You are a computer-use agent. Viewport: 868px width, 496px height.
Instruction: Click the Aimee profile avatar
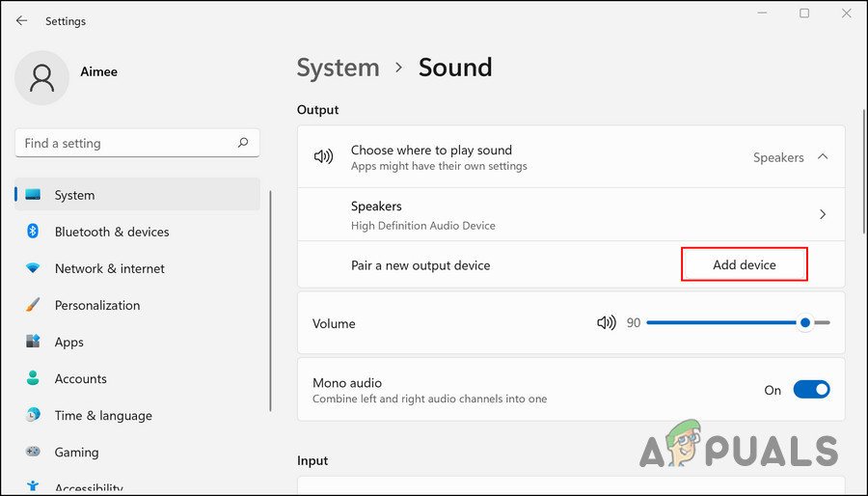pos(41,78)
